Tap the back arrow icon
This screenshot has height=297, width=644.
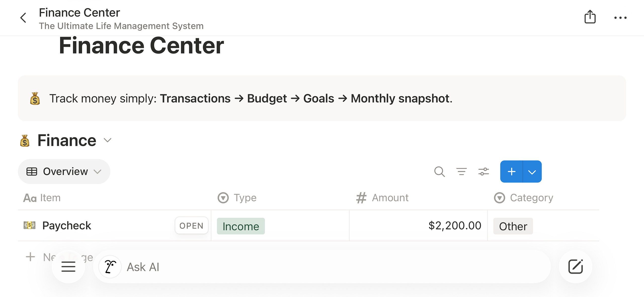pos(23,18)
